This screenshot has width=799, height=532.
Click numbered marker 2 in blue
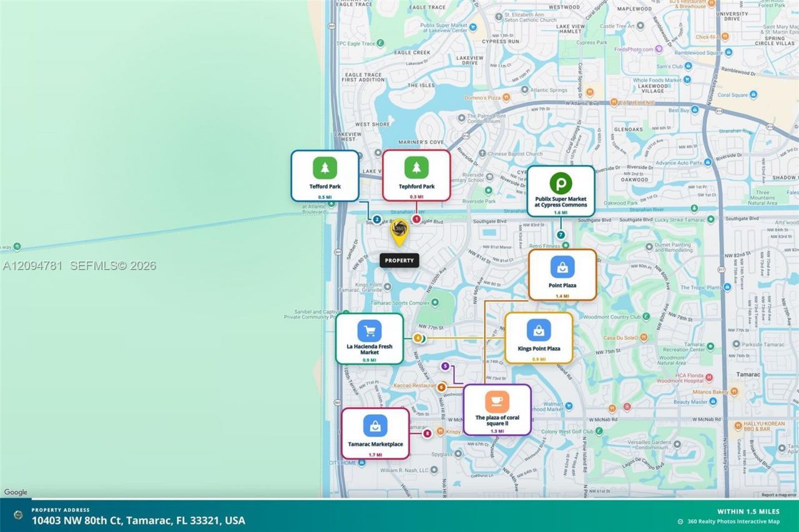[377, 219]
